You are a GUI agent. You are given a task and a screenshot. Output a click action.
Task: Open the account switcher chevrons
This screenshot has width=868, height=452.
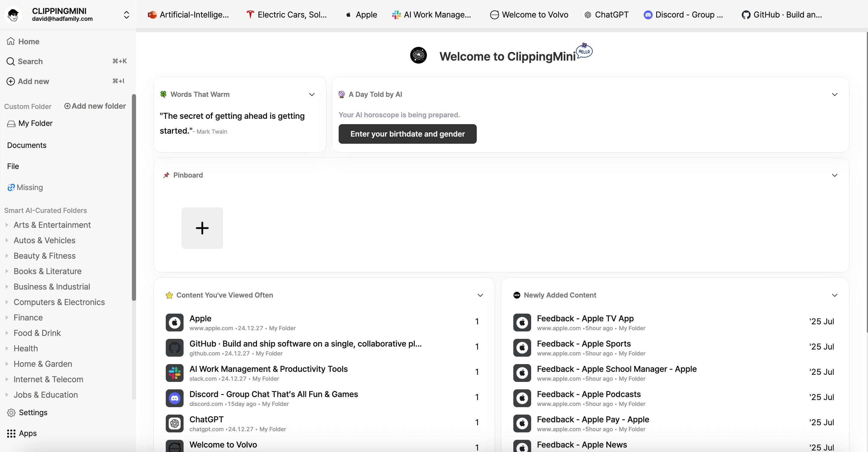126,15
